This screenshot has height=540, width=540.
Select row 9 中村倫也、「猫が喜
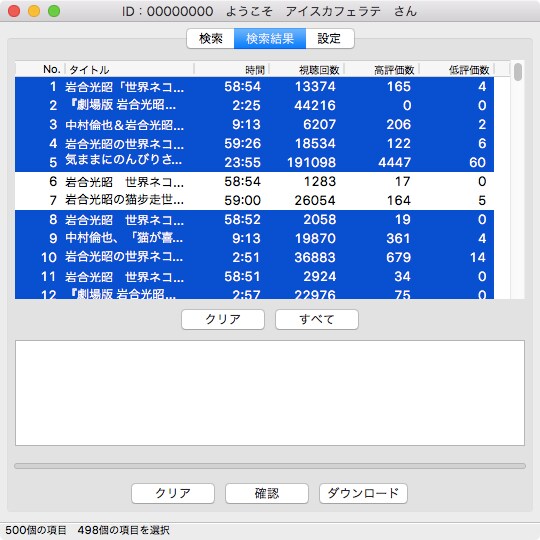(254, 238)
